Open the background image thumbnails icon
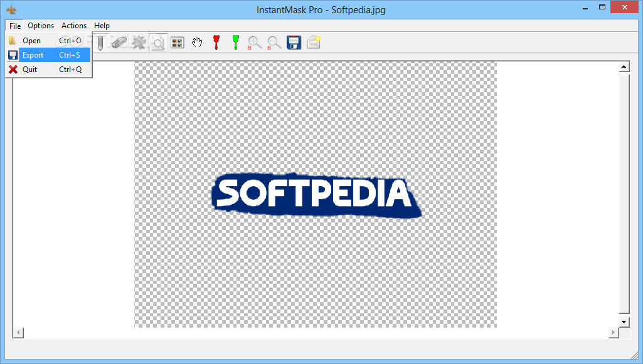 point(177,43)
